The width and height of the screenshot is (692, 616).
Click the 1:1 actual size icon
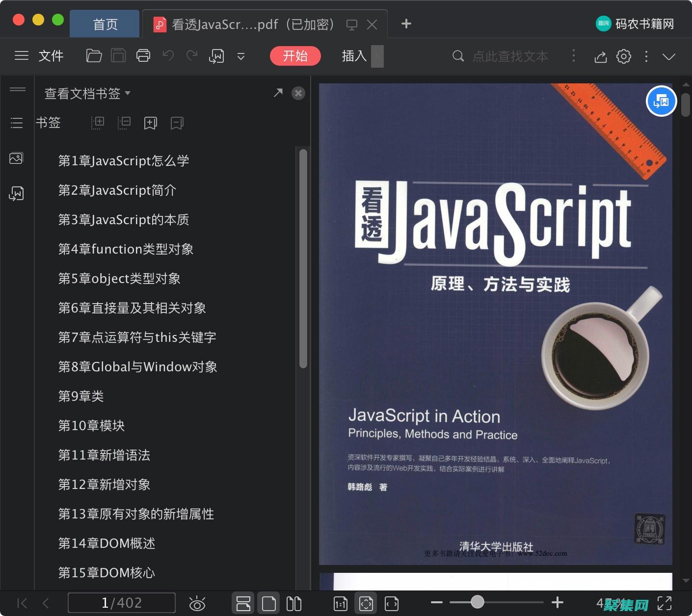(x=340, y=603)
